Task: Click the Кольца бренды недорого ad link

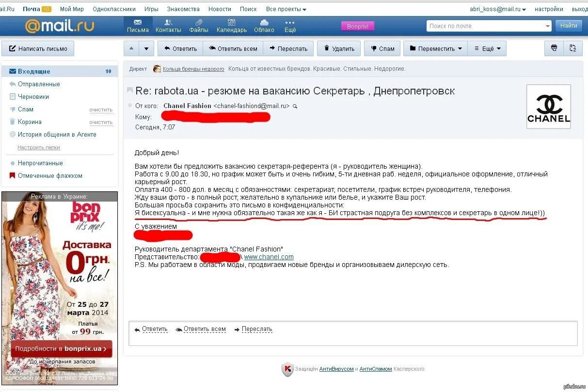Action: (193, 69)
